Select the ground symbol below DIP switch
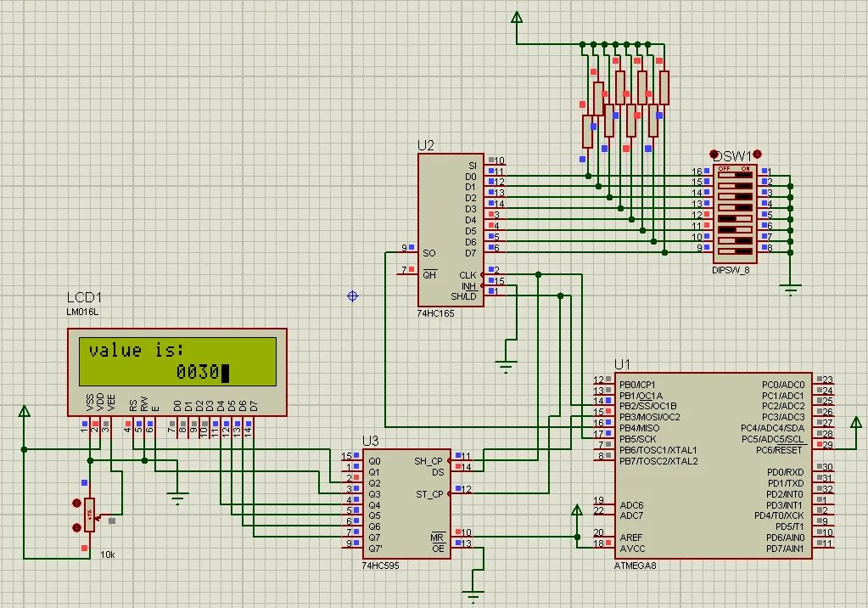Image resolution: width=868 pixels, height=608 pixels. click(790, 290)
